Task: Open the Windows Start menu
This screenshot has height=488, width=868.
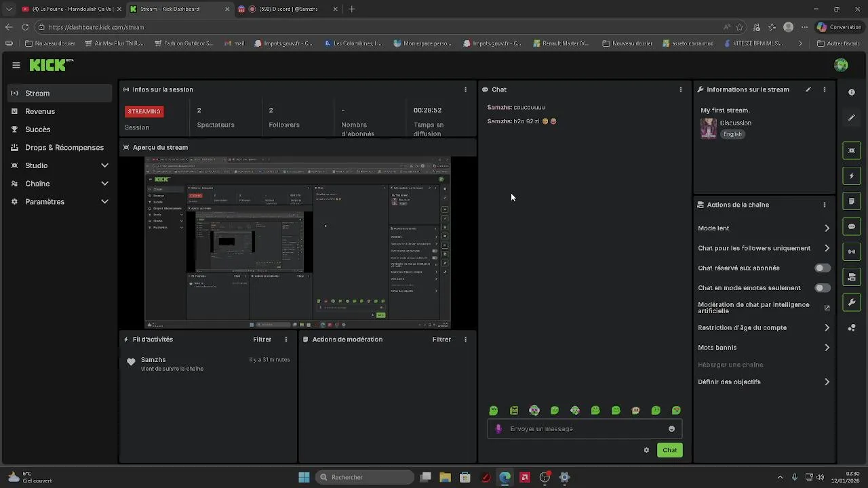Action: (304, 477)
